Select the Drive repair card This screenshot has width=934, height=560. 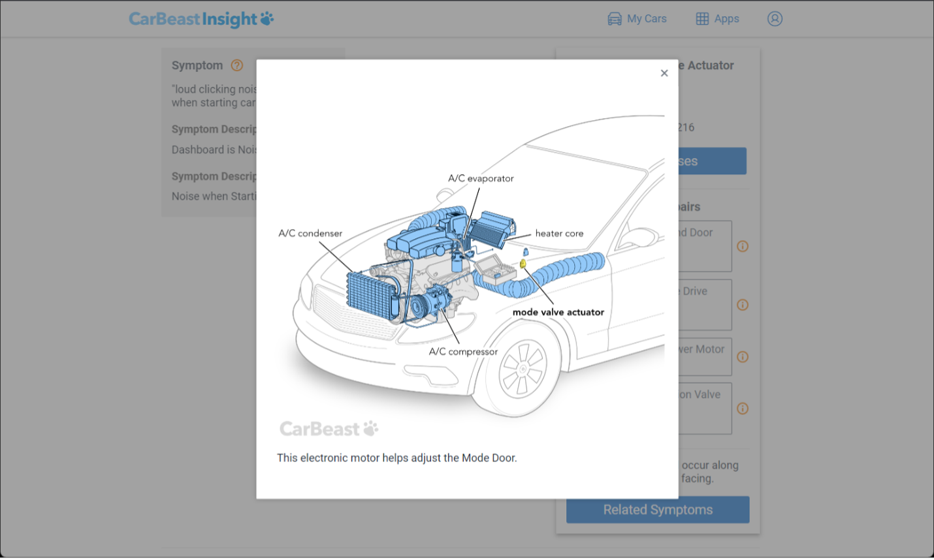(705, 305)
